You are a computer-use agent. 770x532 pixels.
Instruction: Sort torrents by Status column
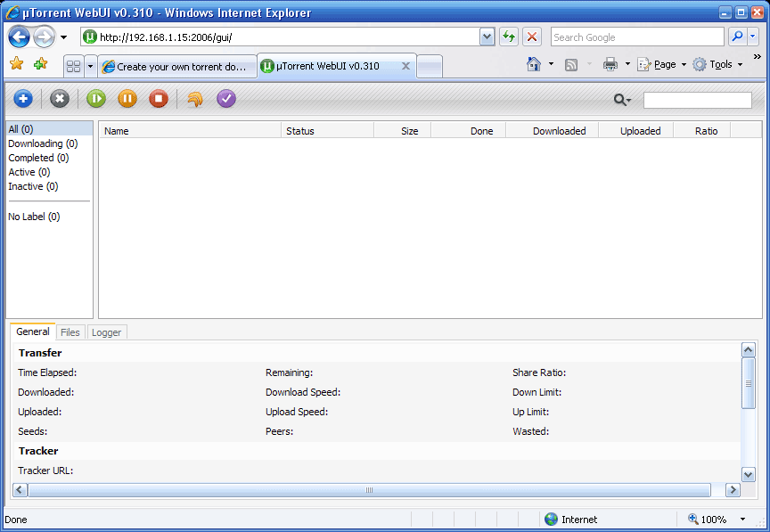click(328, 131)
